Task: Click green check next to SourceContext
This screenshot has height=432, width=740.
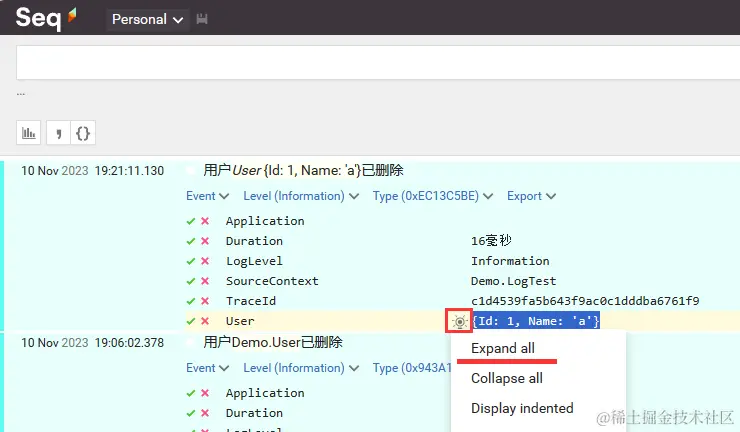Action: click(191, 281)
